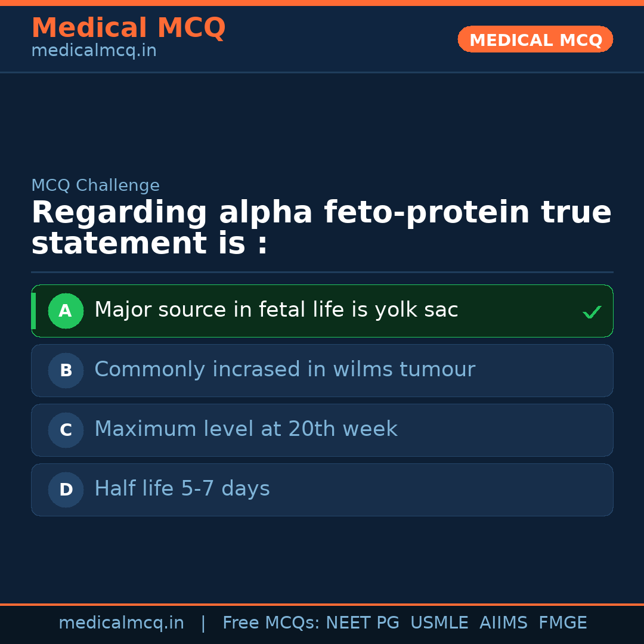Viewport: 644px width, 644px height.
Task: Select the 'Half life 5-7 days' option
Action: 182,489
